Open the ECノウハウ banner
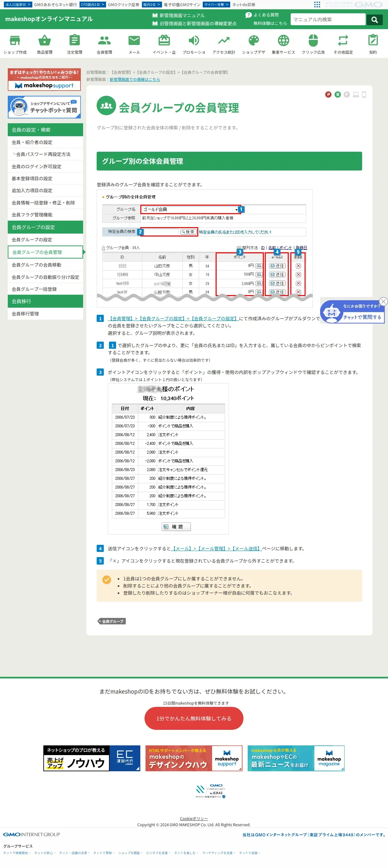This screenshot has height=868, width=388. point(92,758)
